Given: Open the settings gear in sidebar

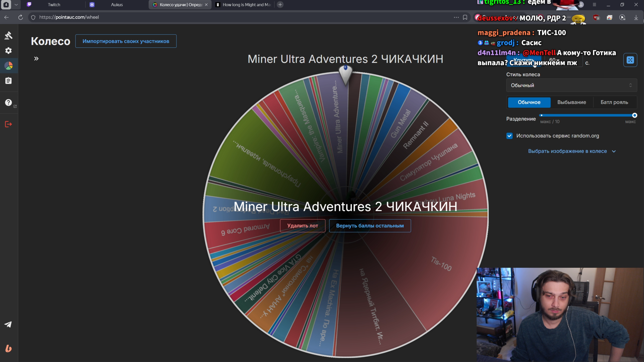Looking at the screenshot, I should point(8,51).
